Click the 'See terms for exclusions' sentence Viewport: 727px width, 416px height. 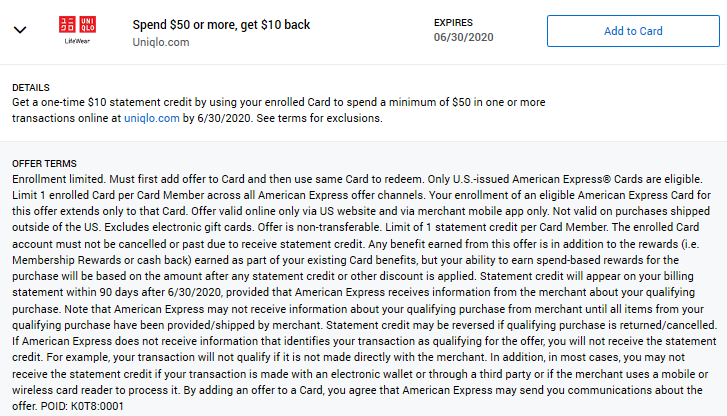click(319, 118)
